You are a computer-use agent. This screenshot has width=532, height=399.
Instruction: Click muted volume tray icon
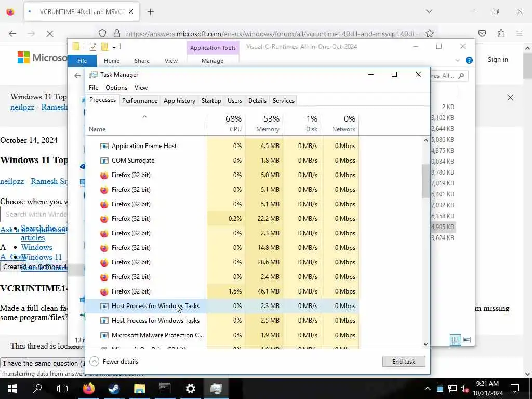click(464, 389)
